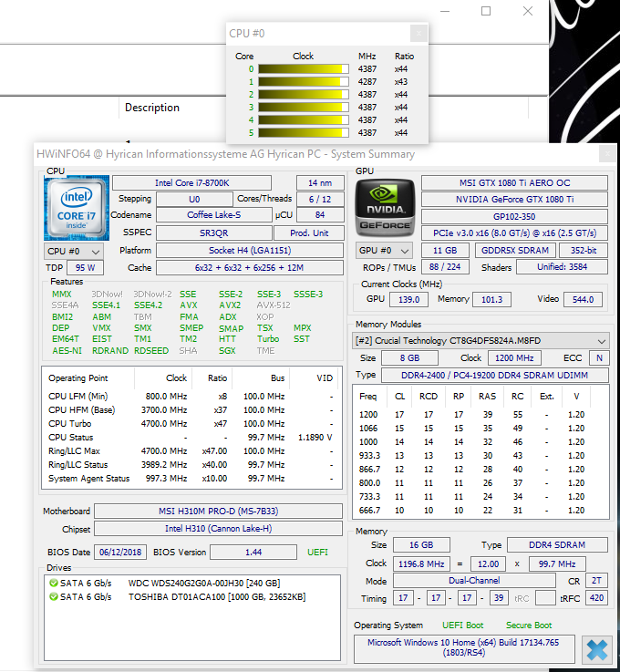Click the 16 GB memory size field

pyautogui.click(x=421, y=544)
